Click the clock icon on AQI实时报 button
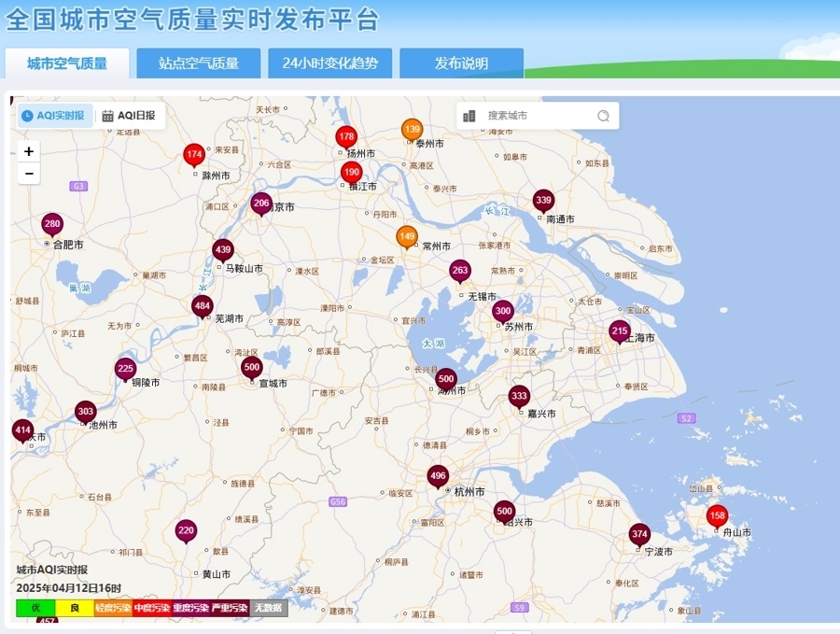 (27, 115)
